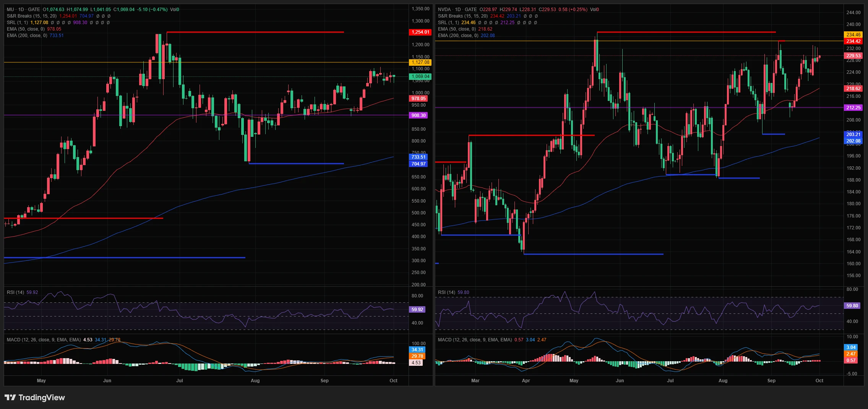Click the TradingView logo at the bottom

pyautogui.click(x=35, y=398)
